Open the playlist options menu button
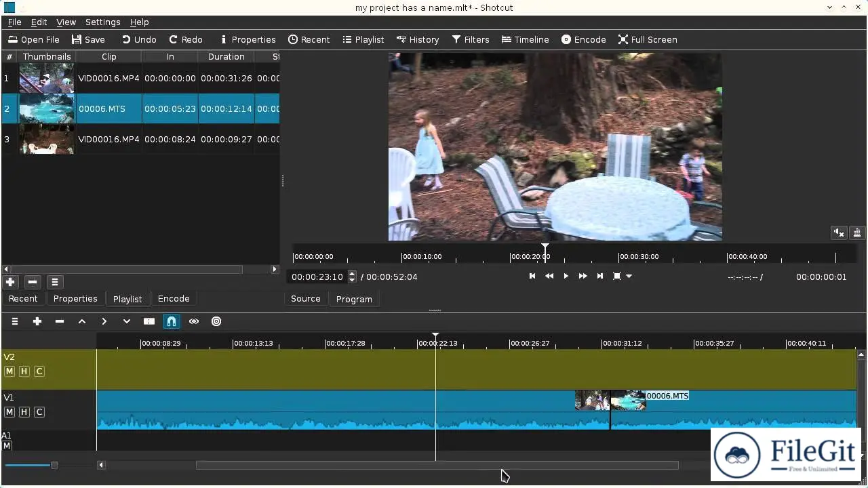The height and width of the screenshot is (488, 868). [55, 282]
